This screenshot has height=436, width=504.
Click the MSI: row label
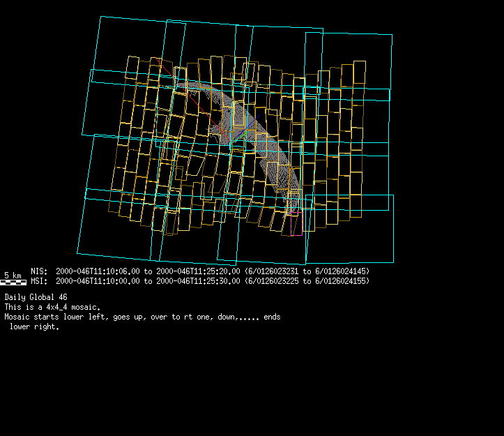(x=39, y=281)
